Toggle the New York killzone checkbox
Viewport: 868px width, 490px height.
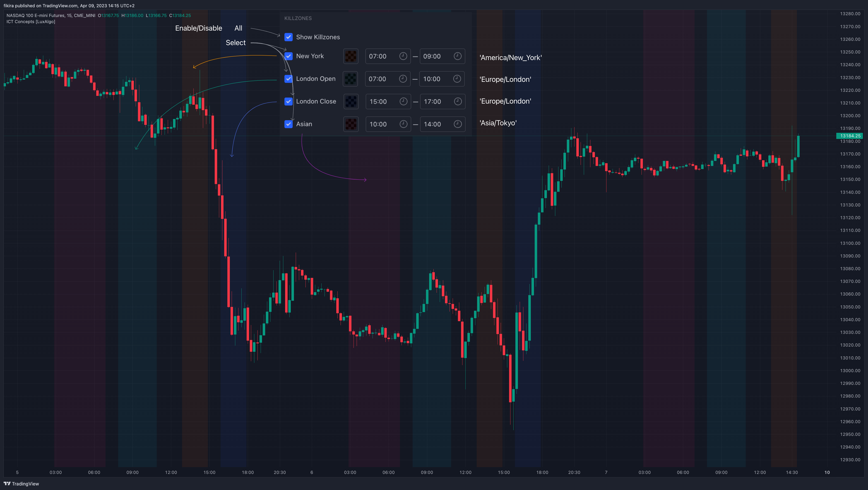(x=289, y=56)
